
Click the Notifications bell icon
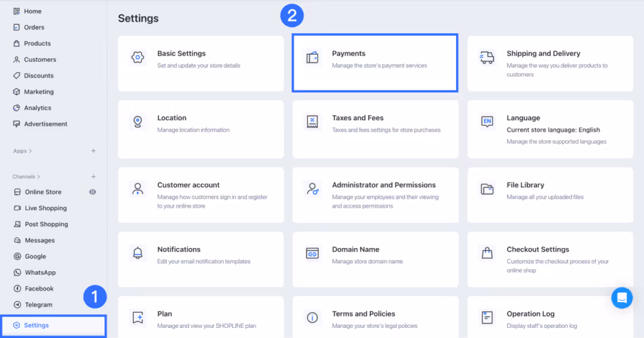138,253
